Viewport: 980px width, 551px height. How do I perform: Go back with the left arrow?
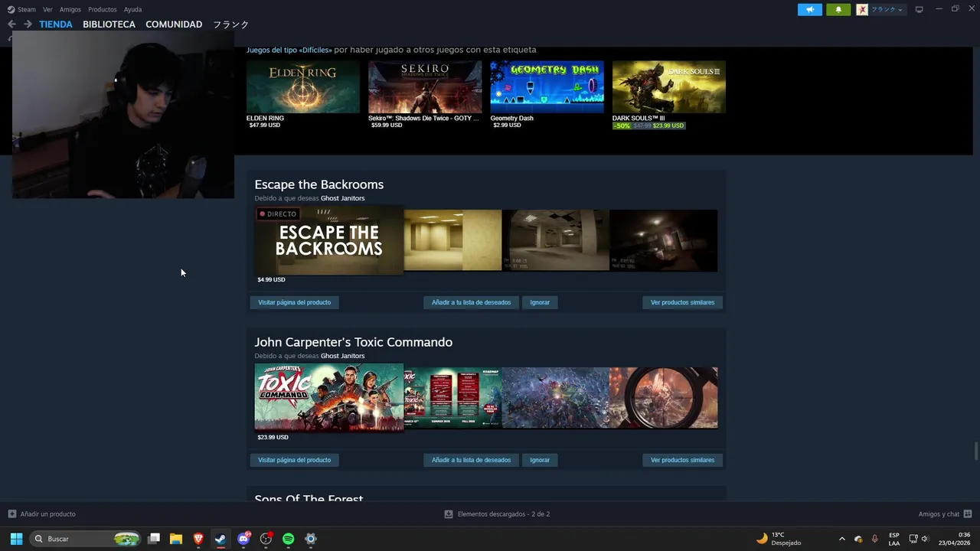point(11,24)
